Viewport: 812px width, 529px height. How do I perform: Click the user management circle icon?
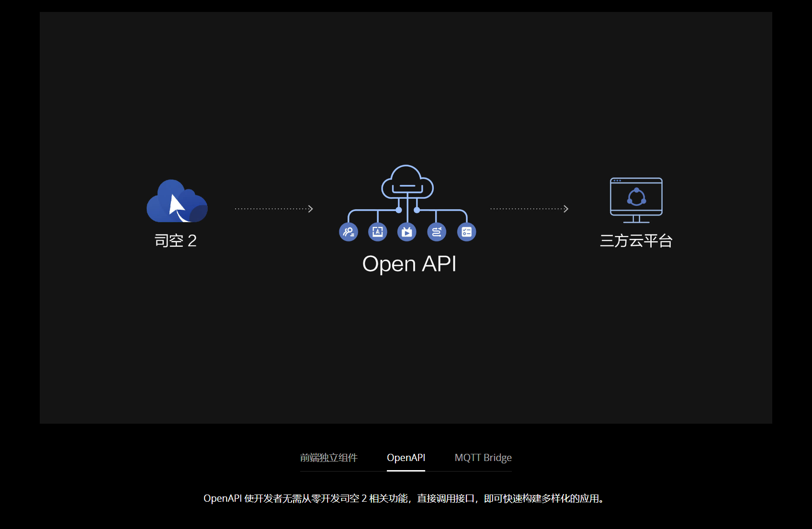(349, 232)
